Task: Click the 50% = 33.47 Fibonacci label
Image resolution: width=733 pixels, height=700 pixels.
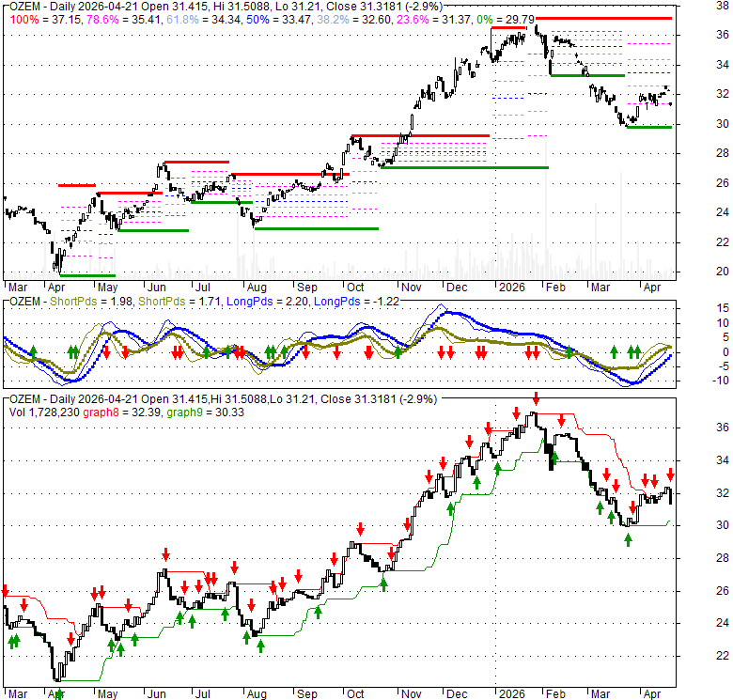Action: (x=278, y=20)
